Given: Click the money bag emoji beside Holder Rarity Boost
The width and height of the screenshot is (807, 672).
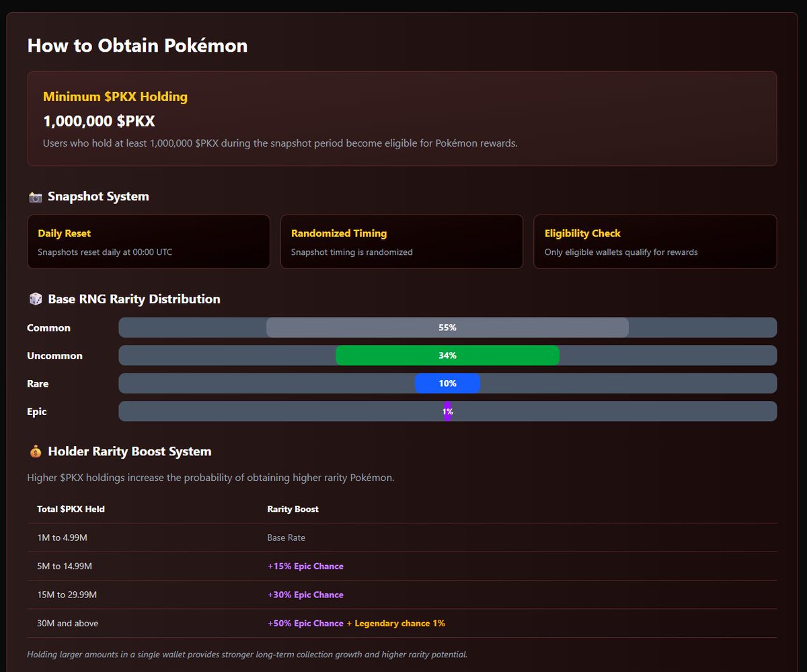Looking at the screenshot, I should click(36, 451).
